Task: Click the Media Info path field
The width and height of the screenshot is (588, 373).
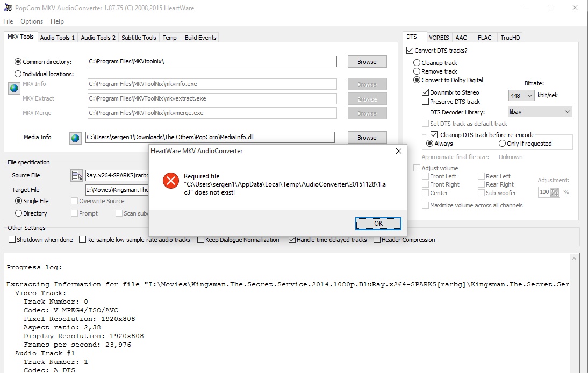Action: [210, 137]
